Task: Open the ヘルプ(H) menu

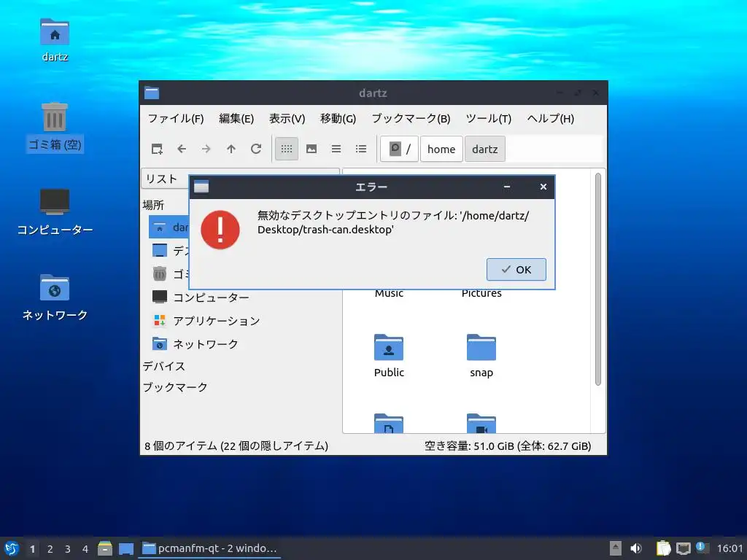Action: tap(550, 119)
